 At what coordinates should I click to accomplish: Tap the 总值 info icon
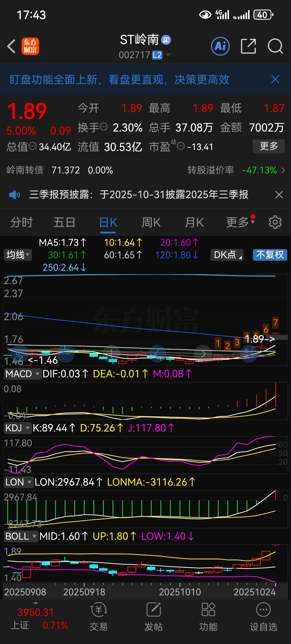(33, 146)
